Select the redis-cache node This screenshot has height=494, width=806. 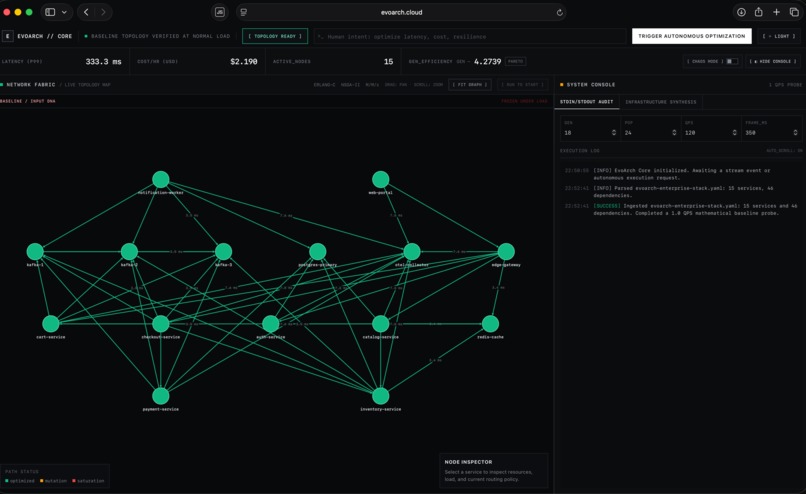[490, 324]
